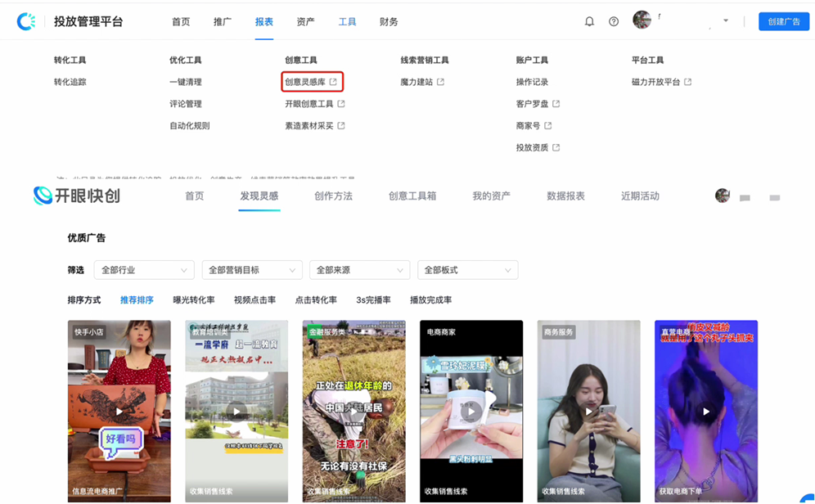815x504 pixels.
Task: Open the 全部行业 filter dropdown
Action: 143,269
